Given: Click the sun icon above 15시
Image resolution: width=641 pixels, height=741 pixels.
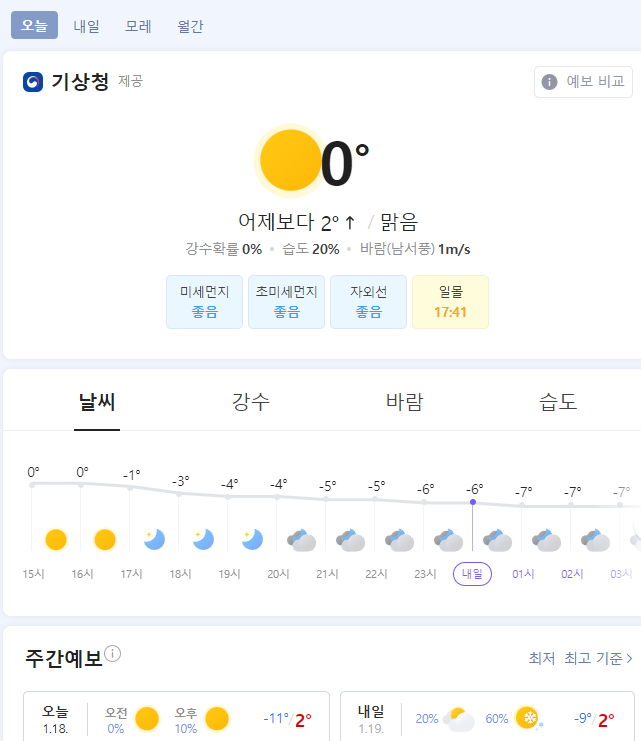Looking at the screenshot, I should 56,540.
